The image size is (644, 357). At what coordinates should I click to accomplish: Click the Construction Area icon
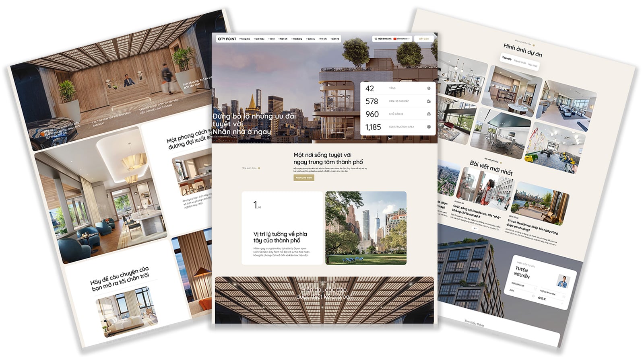[x=429, y=127]
